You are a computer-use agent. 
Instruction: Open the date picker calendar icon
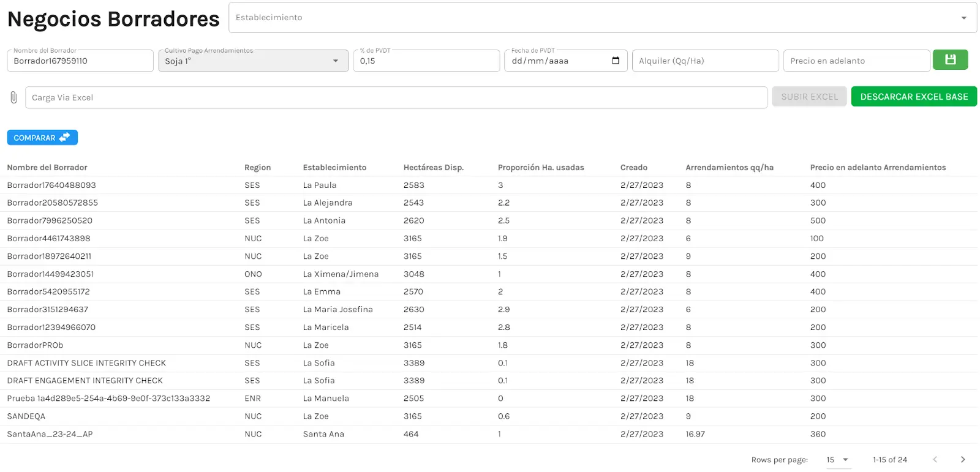point(616,61)
